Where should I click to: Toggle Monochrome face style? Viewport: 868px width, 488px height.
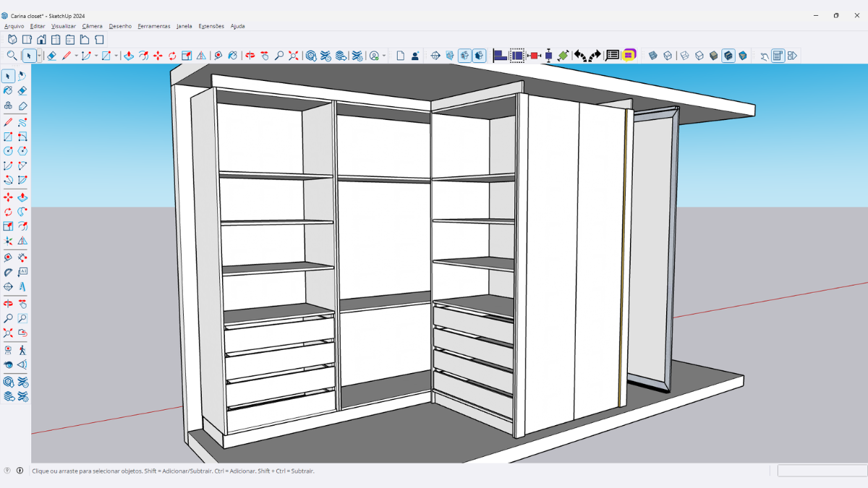coord(743,56)
